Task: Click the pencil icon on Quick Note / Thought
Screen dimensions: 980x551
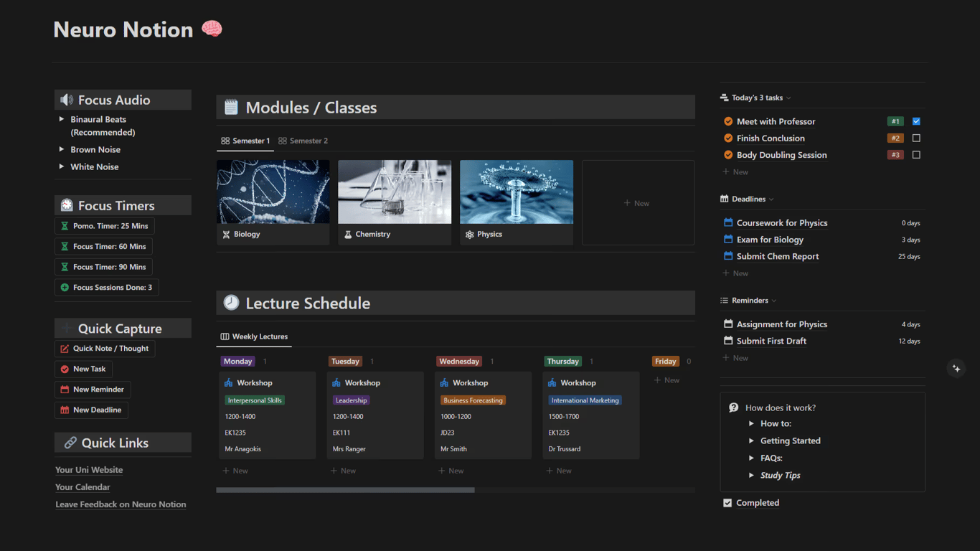Action: click(66, 348)
